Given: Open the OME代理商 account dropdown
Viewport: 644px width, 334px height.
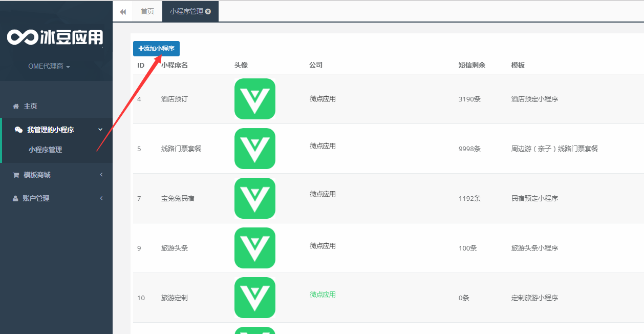Looking at the screenshot, I should 49,67.
